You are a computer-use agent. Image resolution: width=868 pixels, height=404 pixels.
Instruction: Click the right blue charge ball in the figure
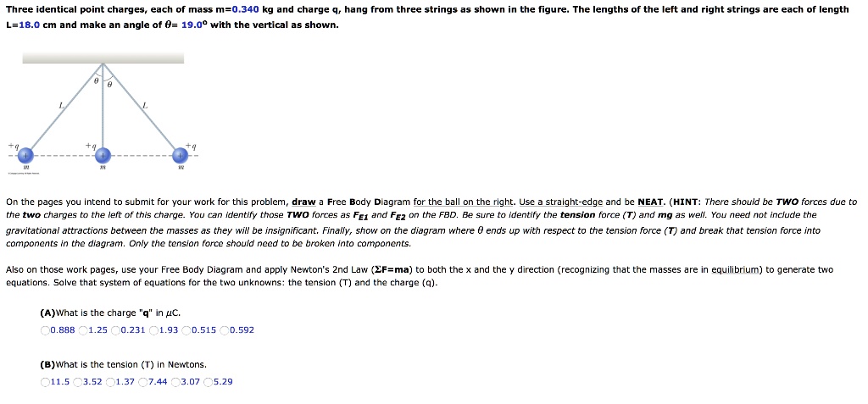click(x=181, y=156)
